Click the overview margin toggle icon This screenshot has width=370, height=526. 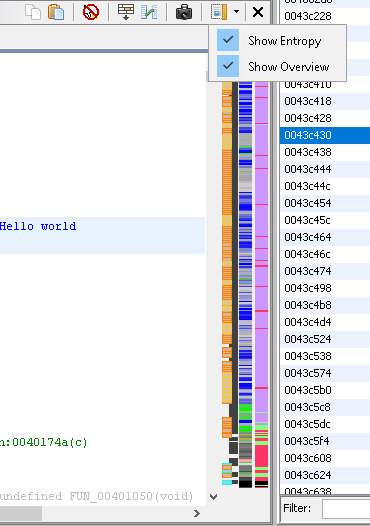(219, 12)
